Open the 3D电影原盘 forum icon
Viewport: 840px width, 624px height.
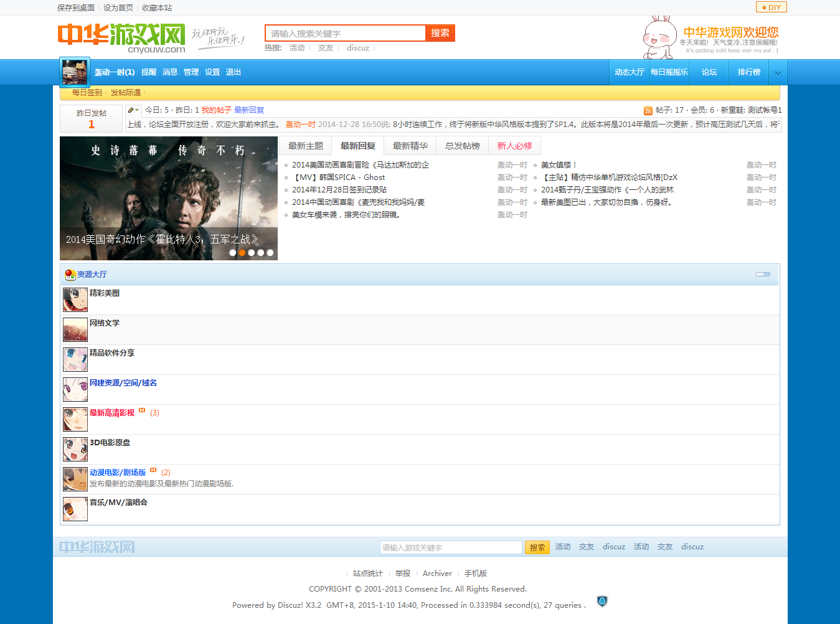[x=75, y=450]
